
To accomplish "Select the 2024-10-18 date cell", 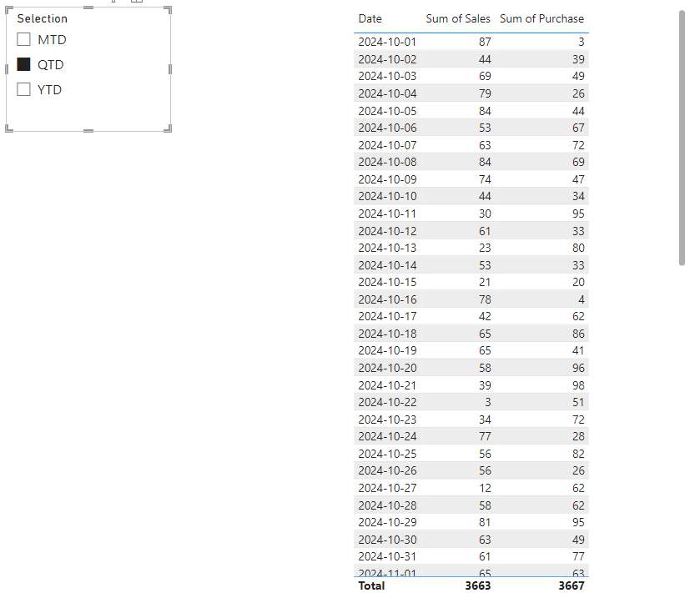I will (x=387, y=334).
